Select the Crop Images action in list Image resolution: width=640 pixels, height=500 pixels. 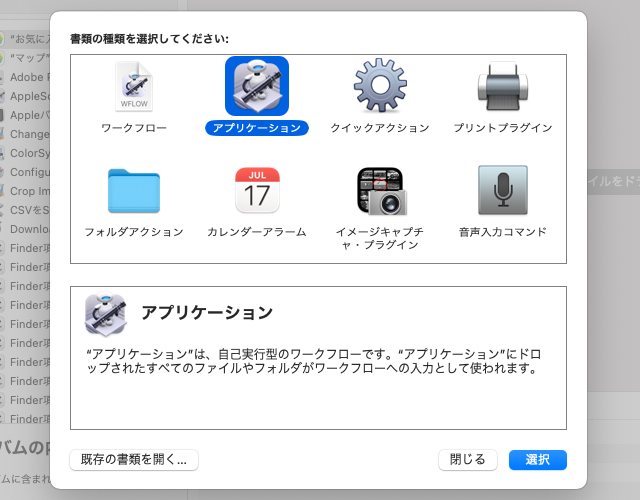click(28, 191)
